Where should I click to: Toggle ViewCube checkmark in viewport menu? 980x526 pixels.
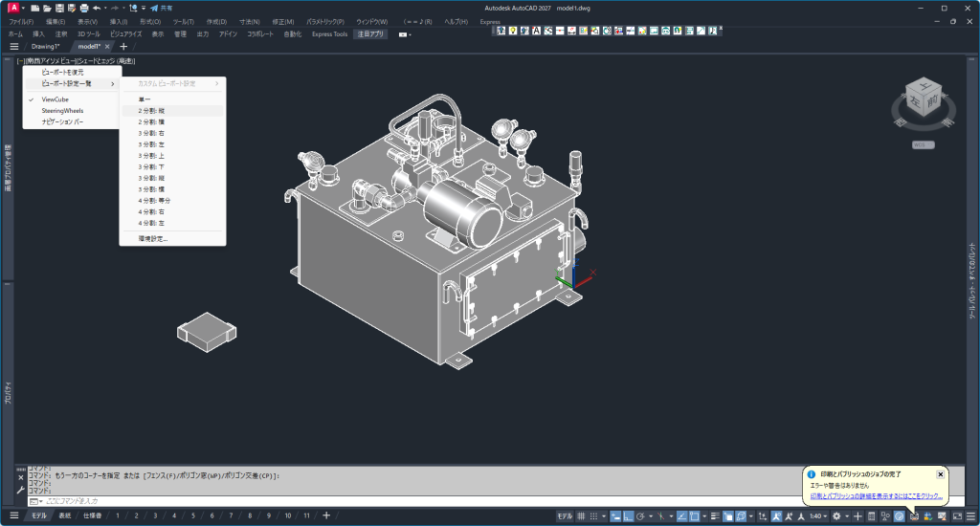[55, 99]
